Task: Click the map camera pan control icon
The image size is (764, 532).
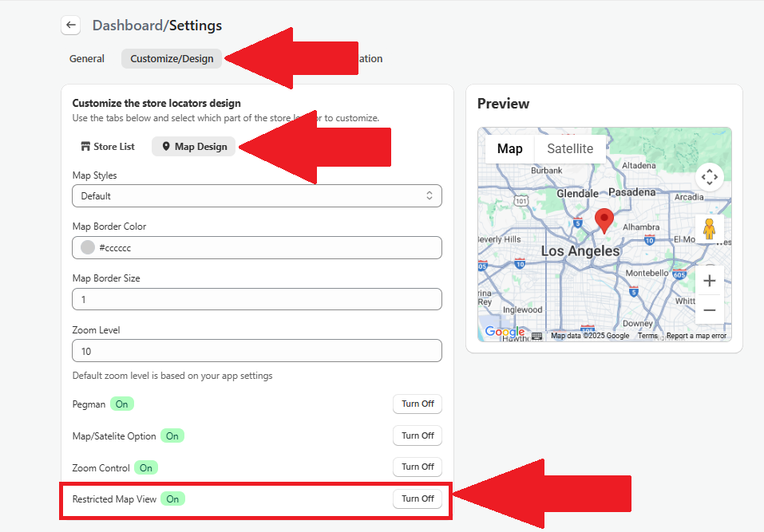Action: (709, 177)
